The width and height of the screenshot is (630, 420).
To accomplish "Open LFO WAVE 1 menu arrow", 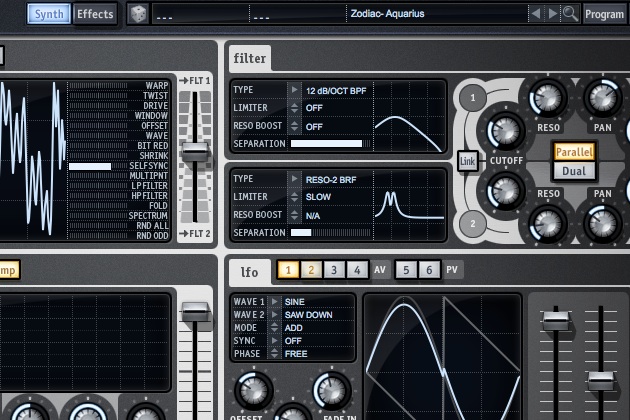I will point(274,301).
